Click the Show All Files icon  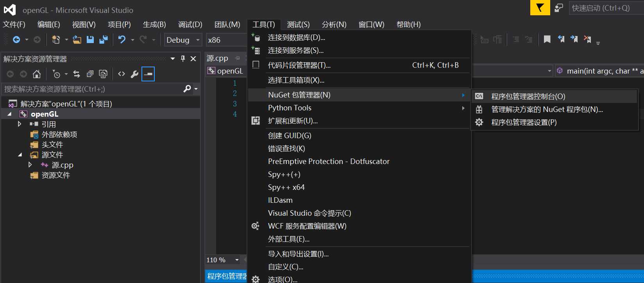[x=103, y=74]
